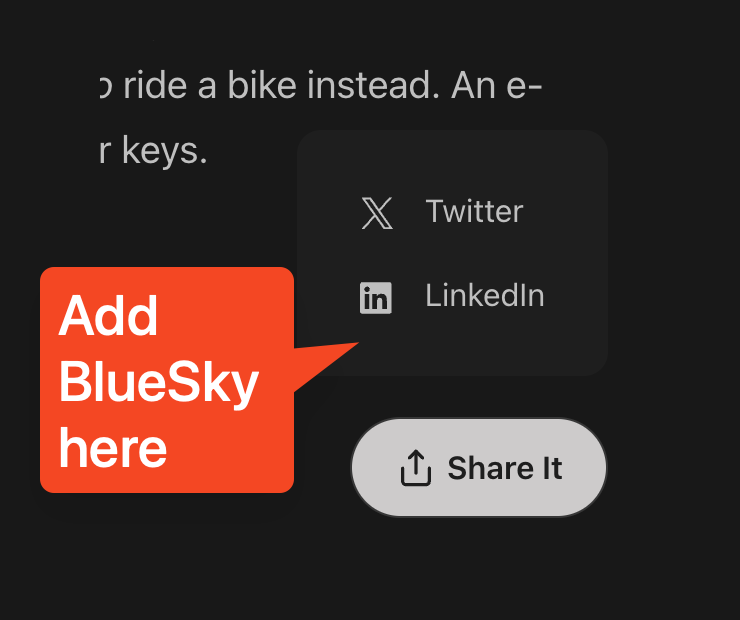Click the word "BlueSky" in the annotation
The image size is (740, 620).
point(158,382)
